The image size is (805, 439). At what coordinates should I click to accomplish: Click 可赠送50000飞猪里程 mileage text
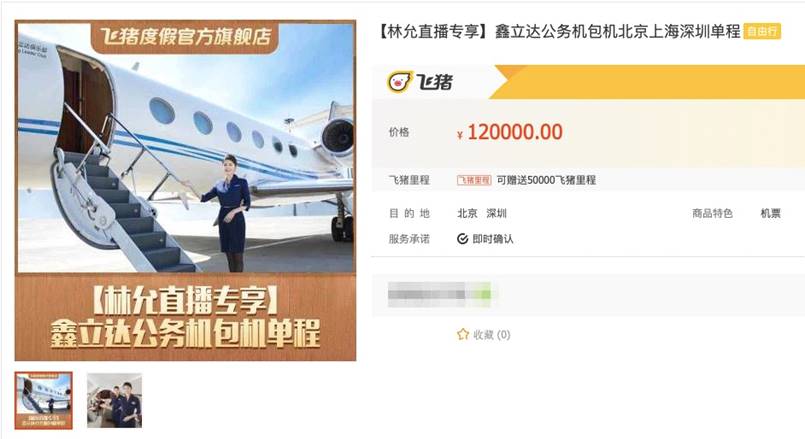point(546,180)
